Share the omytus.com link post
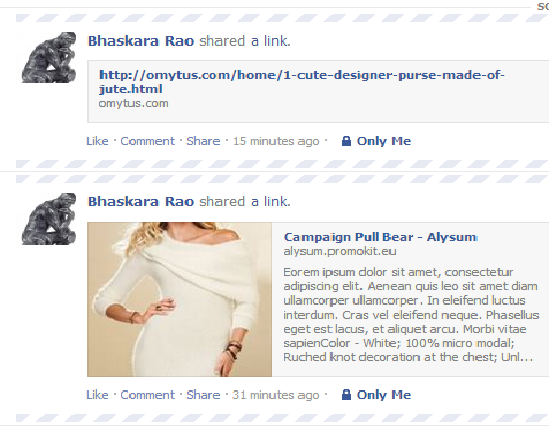 point(203,141)
